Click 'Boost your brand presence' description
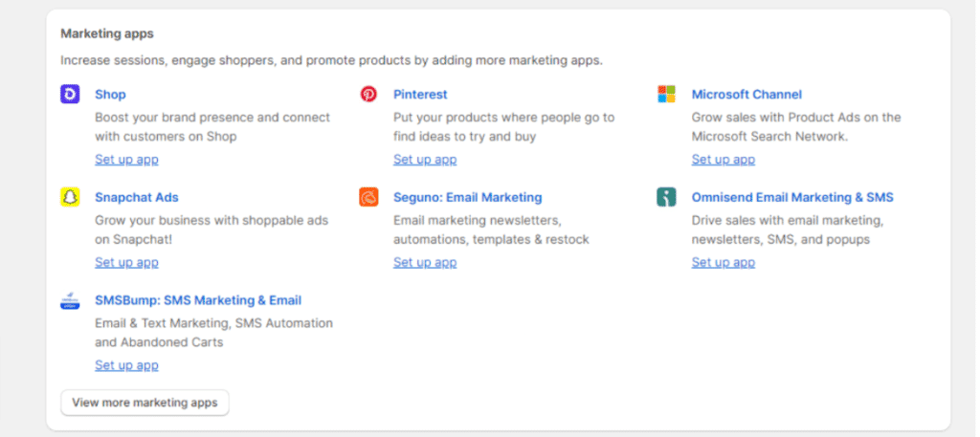This screenshot has width=980, height=437. coord(212,127)
